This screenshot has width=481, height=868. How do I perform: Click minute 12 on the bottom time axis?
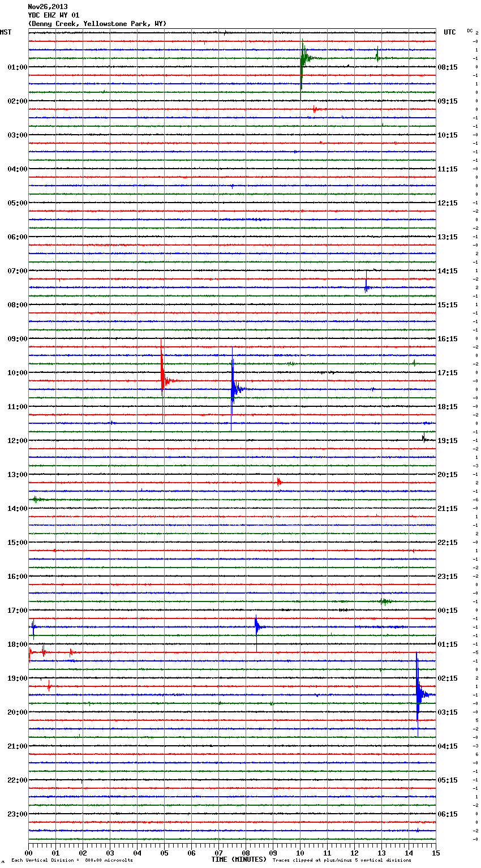[x=354, y=852]
